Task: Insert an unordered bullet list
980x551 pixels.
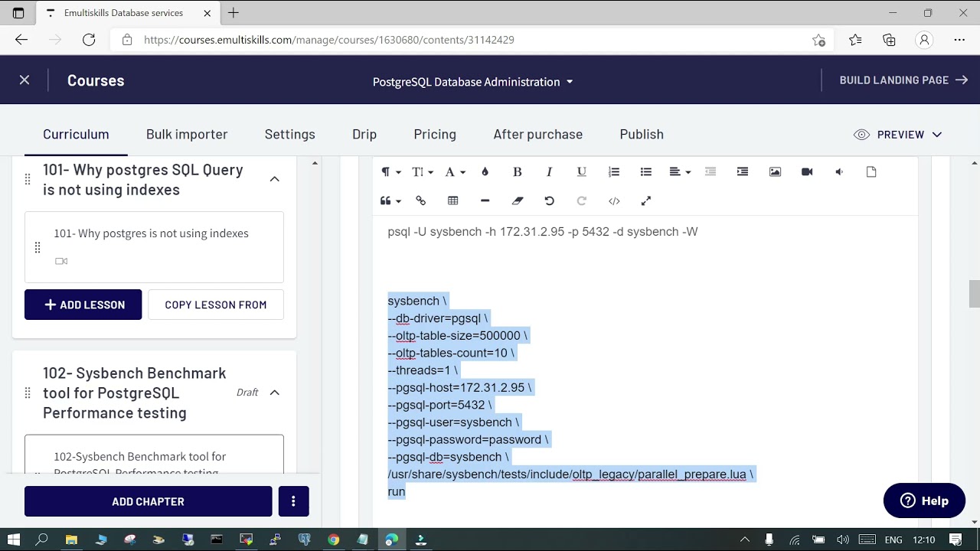Action: 645,172
